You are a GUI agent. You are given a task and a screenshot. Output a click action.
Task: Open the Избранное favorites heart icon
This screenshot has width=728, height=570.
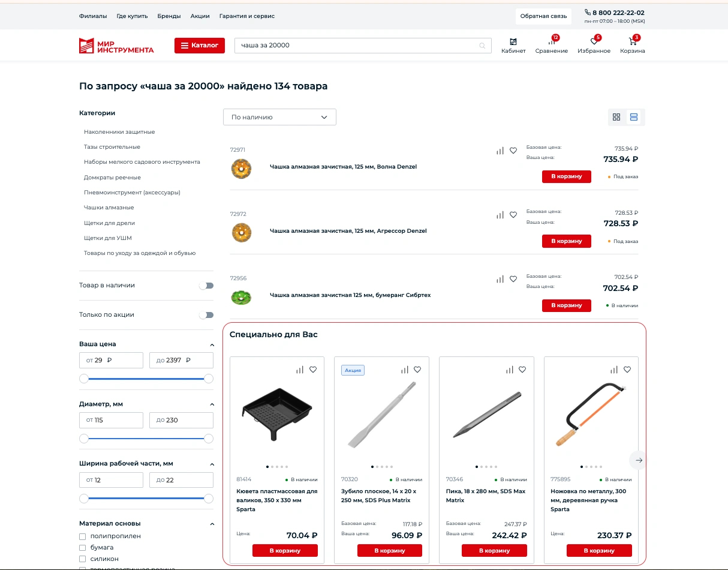click(x=594, y=41)
